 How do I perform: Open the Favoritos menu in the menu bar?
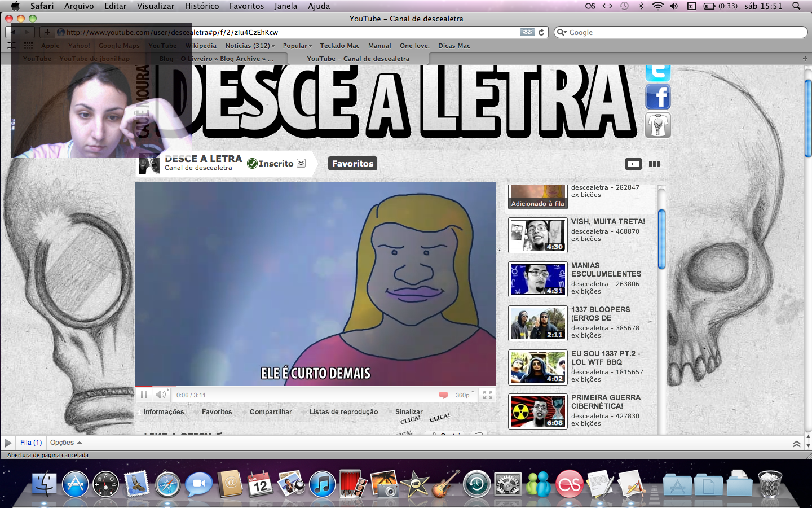246,6
